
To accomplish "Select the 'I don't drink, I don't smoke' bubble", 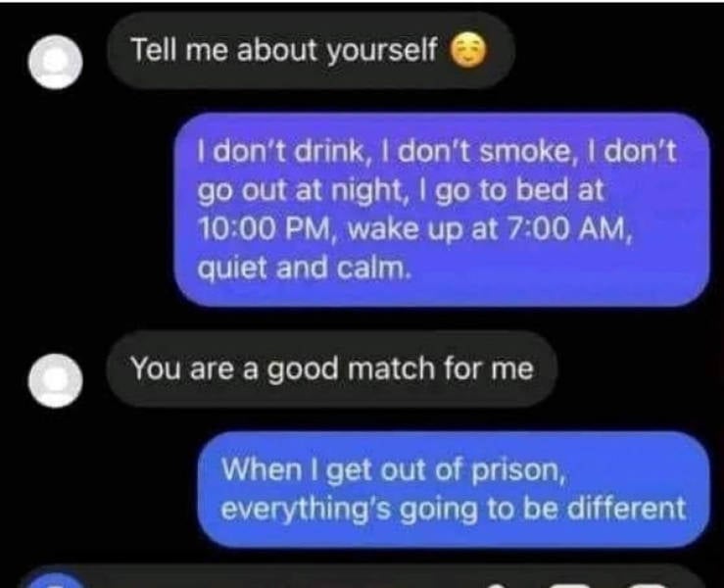I will 442,210.
